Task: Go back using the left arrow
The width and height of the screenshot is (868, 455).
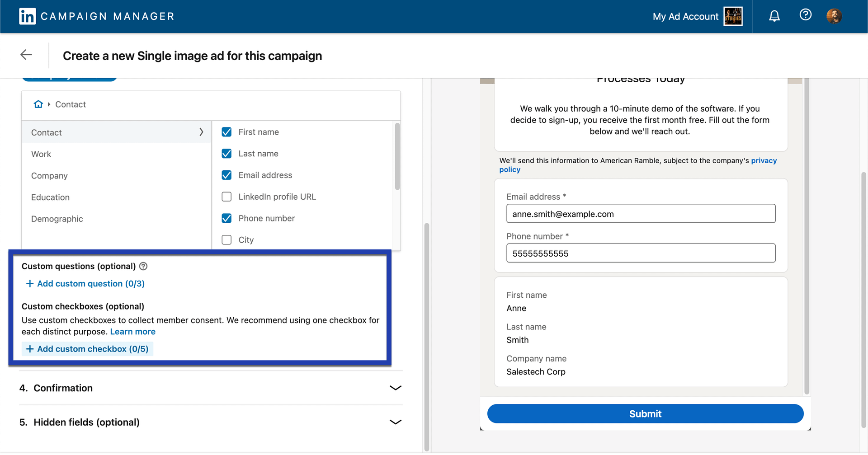Action: 26,55
